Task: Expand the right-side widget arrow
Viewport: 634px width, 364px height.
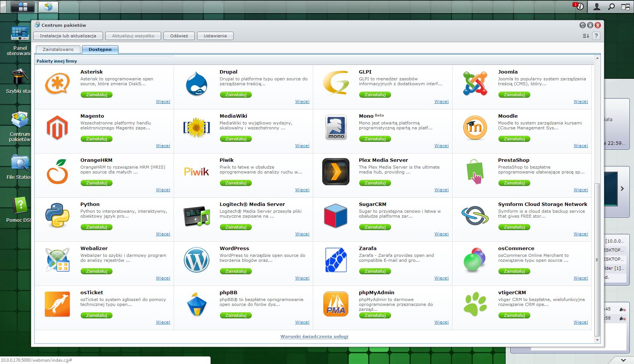Action: (622, 189)
